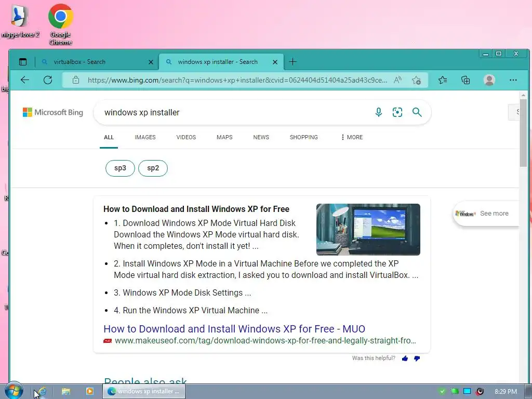
Task: Launch Internet Explorer from taskbar
Action: [42, 391]
